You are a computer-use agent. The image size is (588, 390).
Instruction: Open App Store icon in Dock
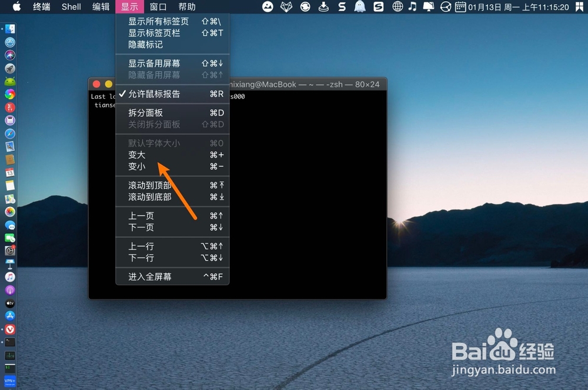coord(10,316)
